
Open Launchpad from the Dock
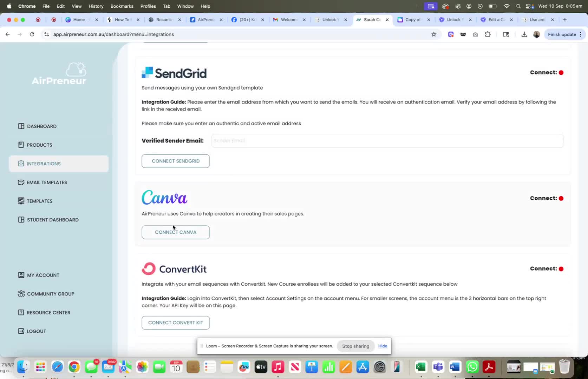[x=40, y=367]
